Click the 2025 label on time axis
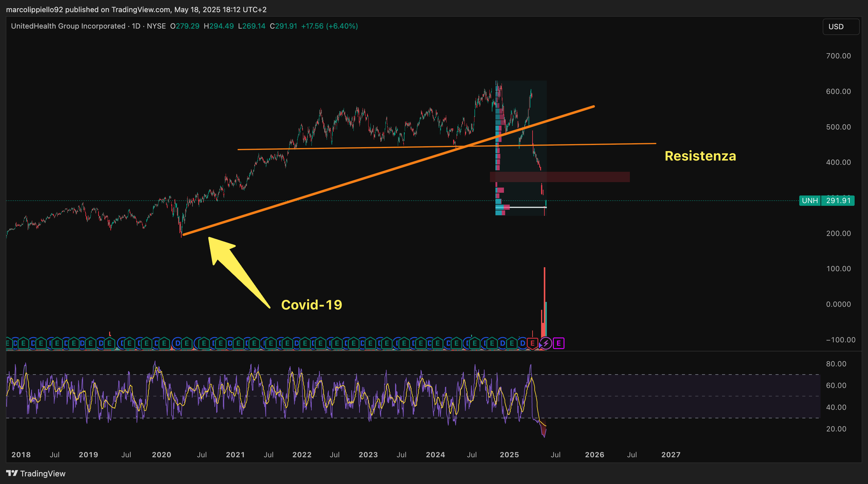 509,455
